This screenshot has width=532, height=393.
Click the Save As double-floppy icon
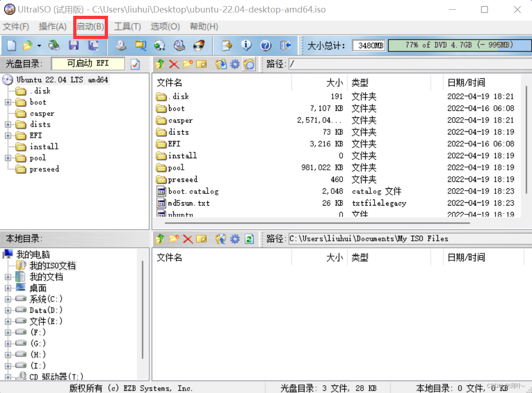pyautogui.click(x=93, y=45)
